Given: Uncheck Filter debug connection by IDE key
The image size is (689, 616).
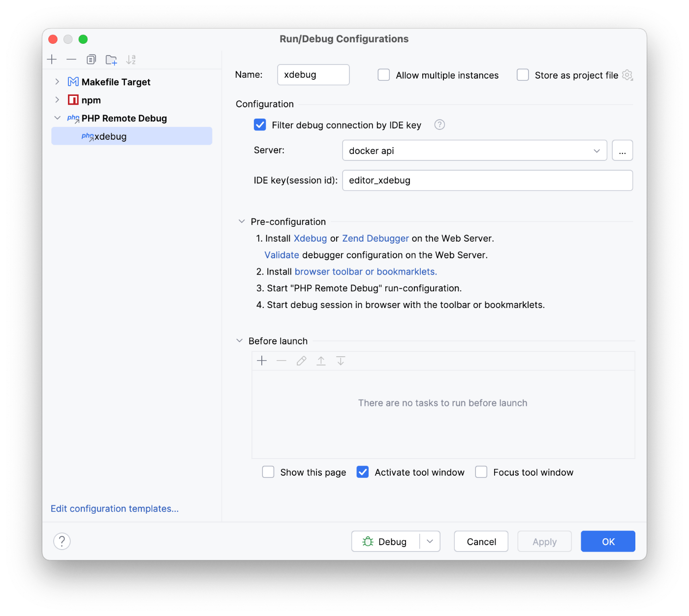Looking at the screenshot, I should (260, 125).
